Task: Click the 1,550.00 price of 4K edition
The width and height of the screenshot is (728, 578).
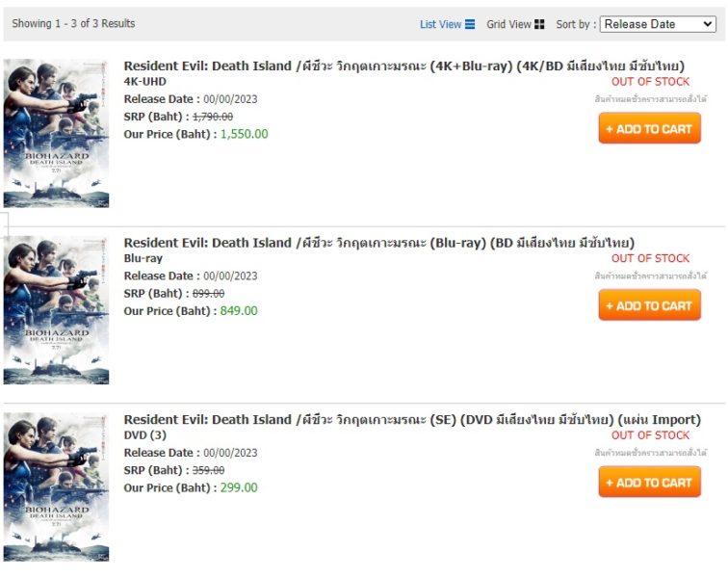Action: coord(245,134)
